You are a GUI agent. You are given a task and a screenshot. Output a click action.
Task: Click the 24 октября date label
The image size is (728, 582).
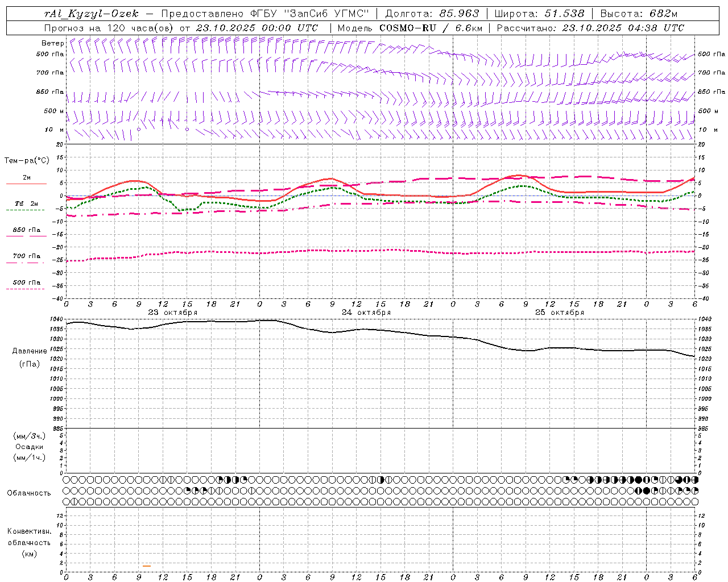click(x=366, y=313)
